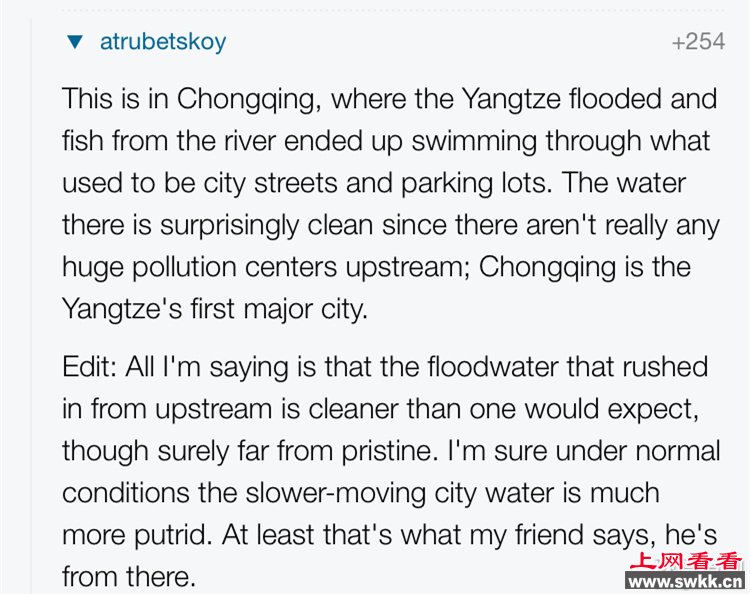Click the red Chinese watermark logo
The image size is (750, 594).
tap(686, 561)
